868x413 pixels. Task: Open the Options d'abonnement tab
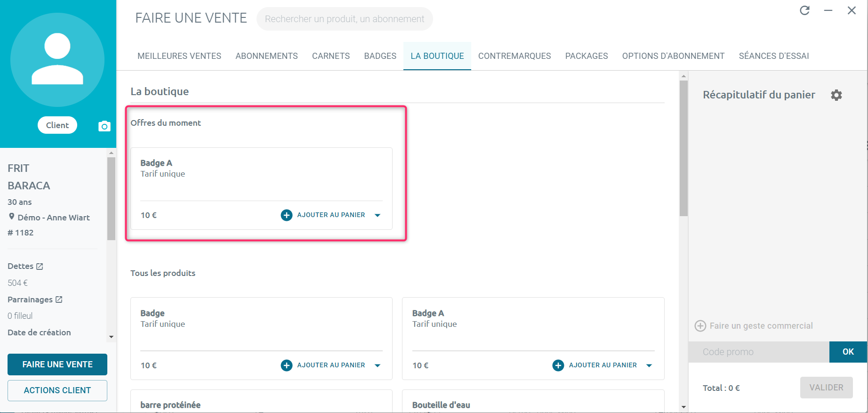tap(674, 56)
